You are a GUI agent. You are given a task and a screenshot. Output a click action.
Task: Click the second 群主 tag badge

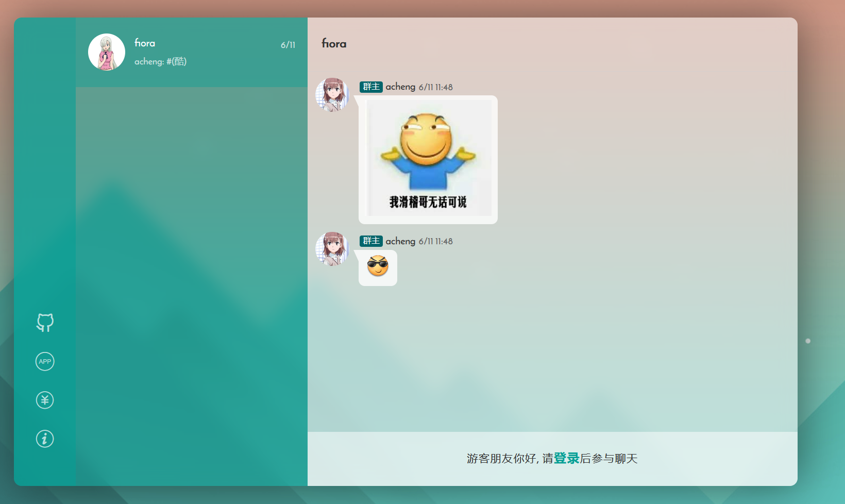pyautogui.click(x=371, y=241)
